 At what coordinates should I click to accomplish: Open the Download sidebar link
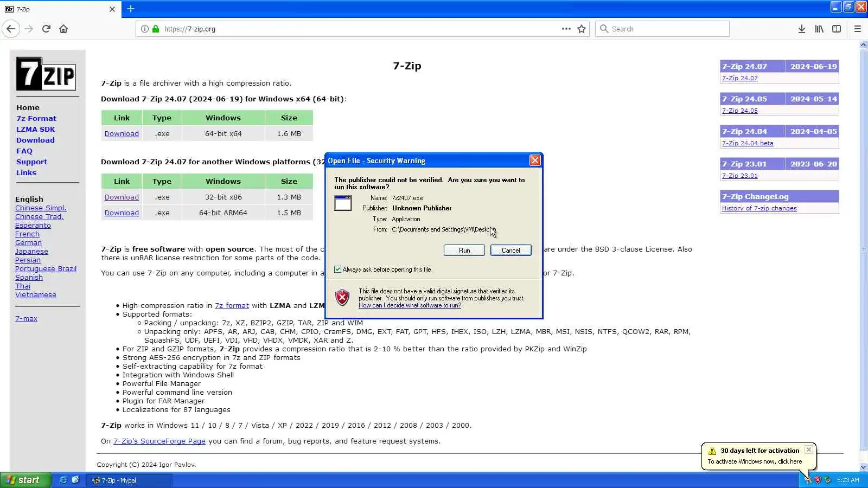(35, 140)
